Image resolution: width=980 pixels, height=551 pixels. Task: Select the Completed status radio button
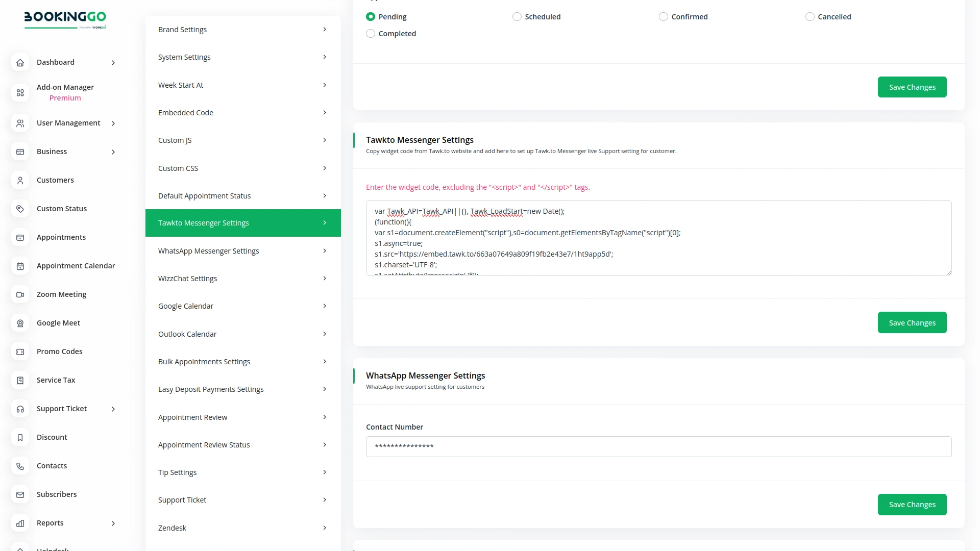click(370, 33)
